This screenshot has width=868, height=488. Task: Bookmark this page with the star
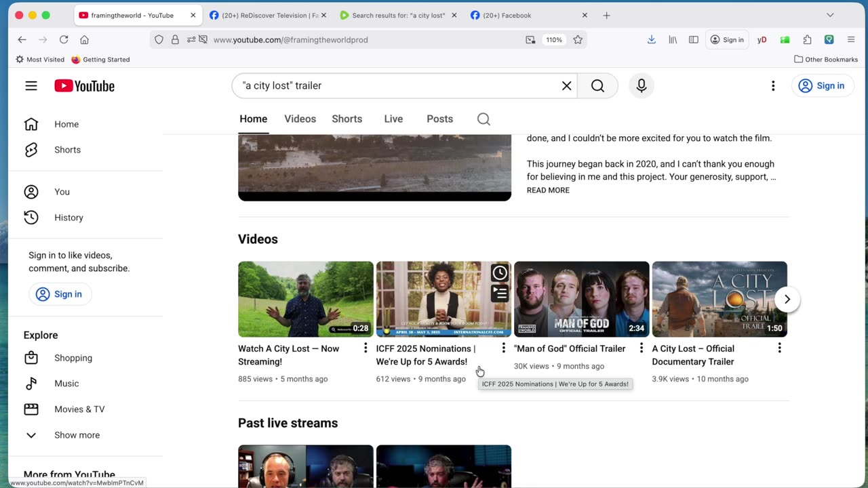(578, 40)
